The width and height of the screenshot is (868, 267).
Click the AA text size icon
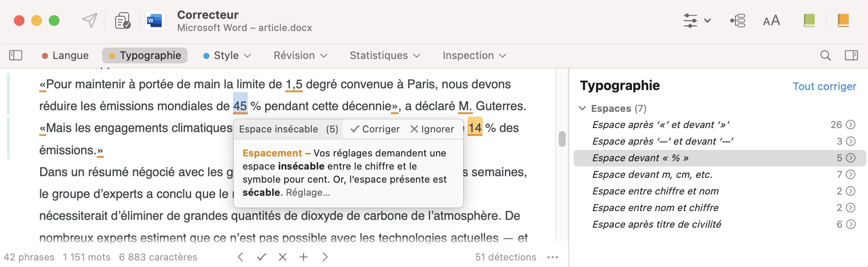pos(771,21)
